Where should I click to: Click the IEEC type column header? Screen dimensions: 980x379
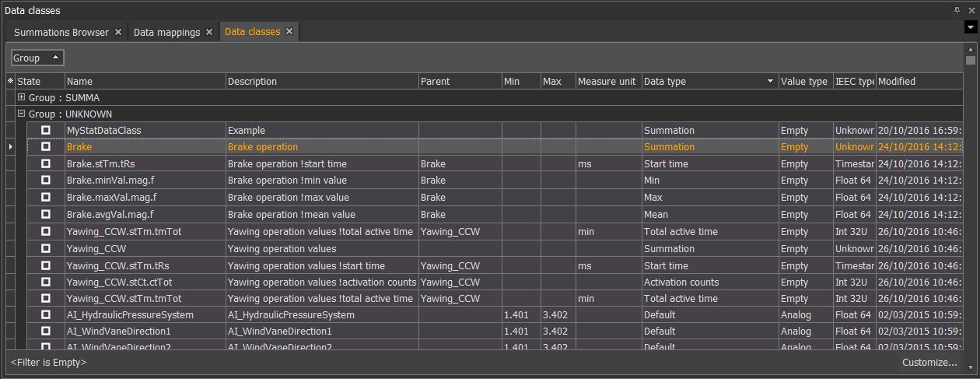pos(854,81)
